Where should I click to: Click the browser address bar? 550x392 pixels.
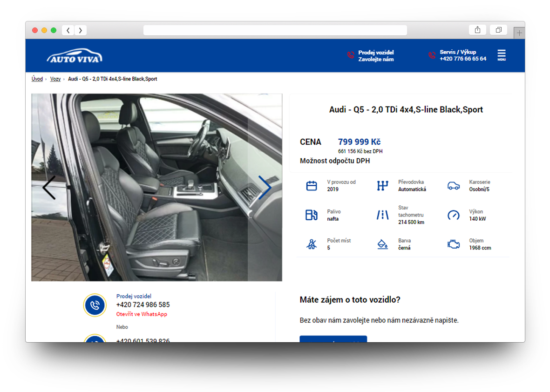pyautogui.click(x=275, y=30)
